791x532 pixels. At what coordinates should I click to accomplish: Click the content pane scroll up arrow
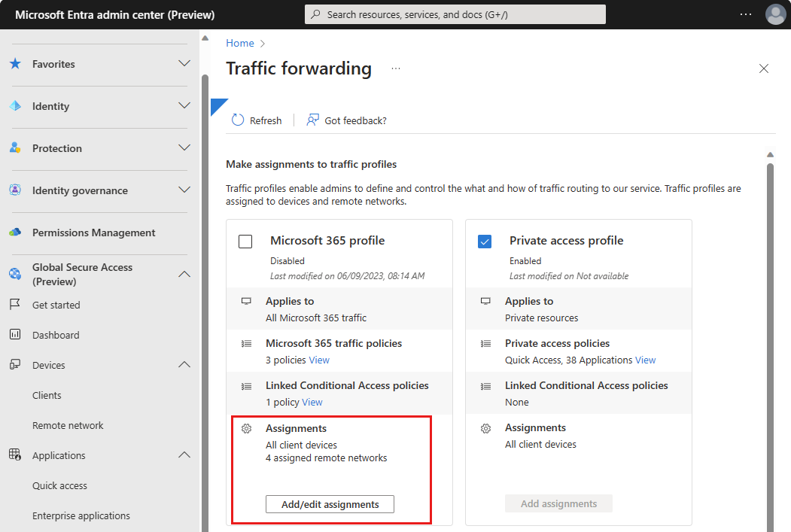(770, 154)
